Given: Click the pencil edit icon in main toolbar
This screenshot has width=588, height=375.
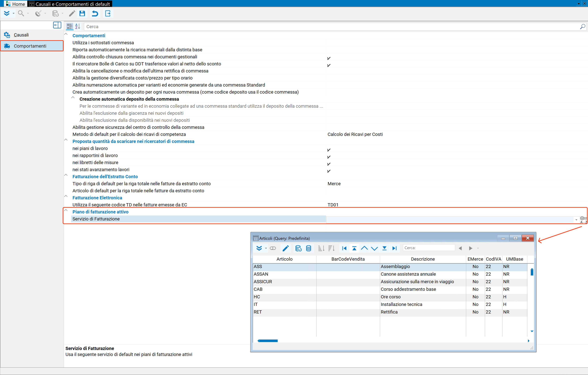Looking at the screenshot, I should (72, 13).
